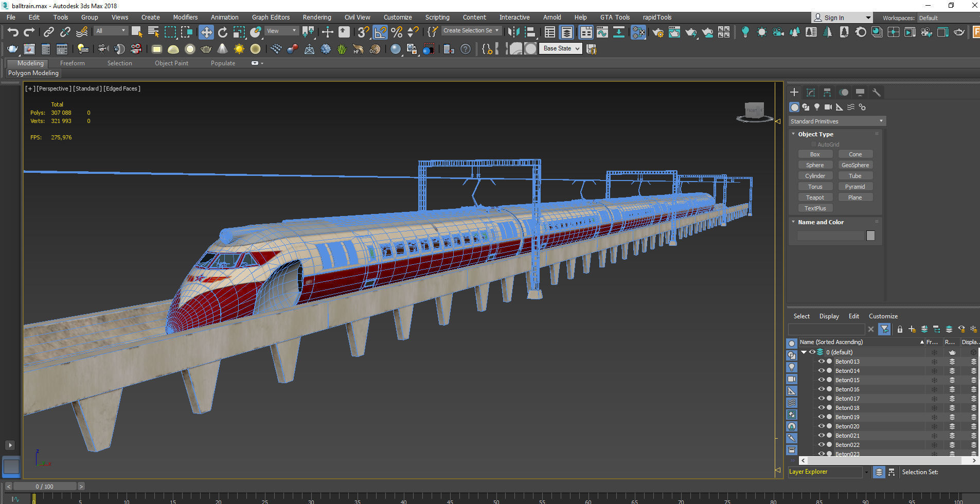Click the green grass icon in second toolbar row
The image size is (980, 504).
pos(342,49)
